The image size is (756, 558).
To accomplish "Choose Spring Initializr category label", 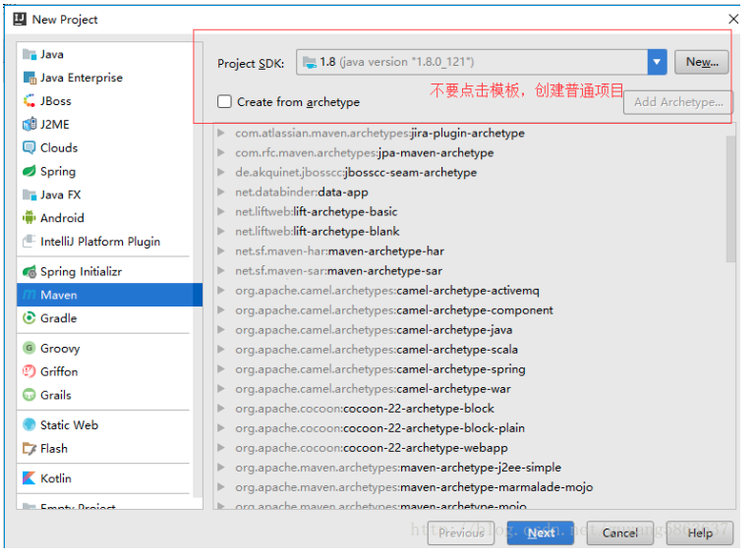I will click(81, 272).
